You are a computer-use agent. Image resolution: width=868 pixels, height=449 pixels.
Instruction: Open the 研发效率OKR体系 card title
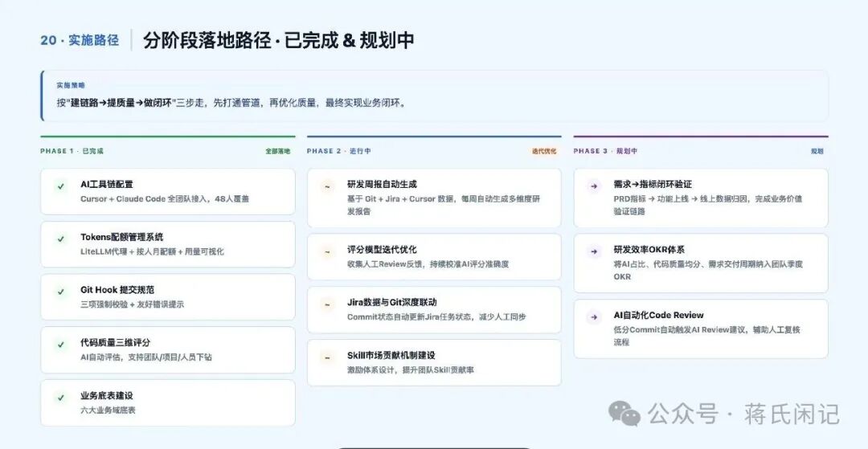click(x=649, y=250)
